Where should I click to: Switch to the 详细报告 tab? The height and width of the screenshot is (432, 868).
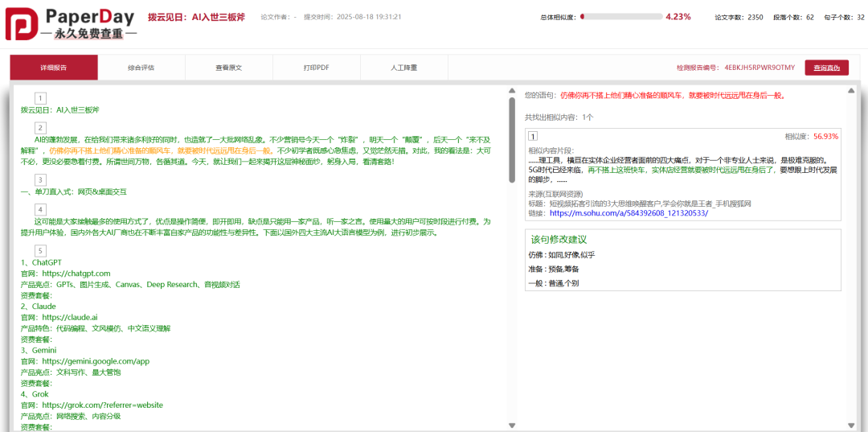pyautogui.click(x=54, y=68)
